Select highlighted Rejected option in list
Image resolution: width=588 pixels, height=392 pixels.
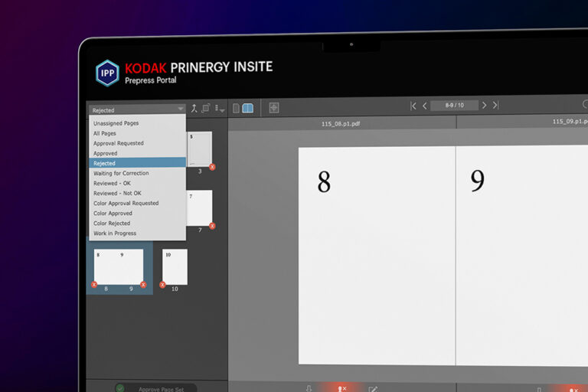click(137, 163)
